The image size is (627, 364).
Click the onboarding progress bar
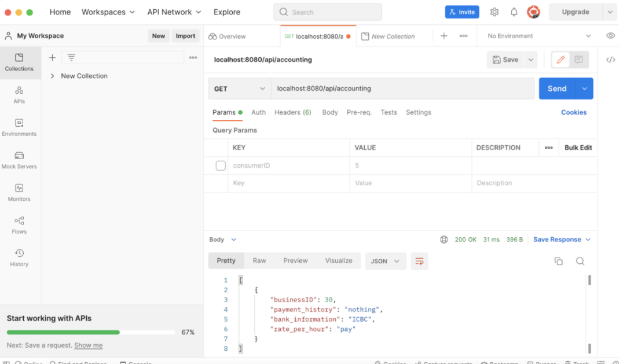point(90,332)
